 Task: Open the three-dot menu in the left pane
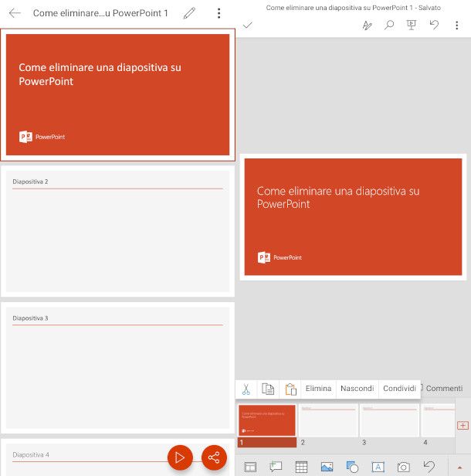(219, 13)
